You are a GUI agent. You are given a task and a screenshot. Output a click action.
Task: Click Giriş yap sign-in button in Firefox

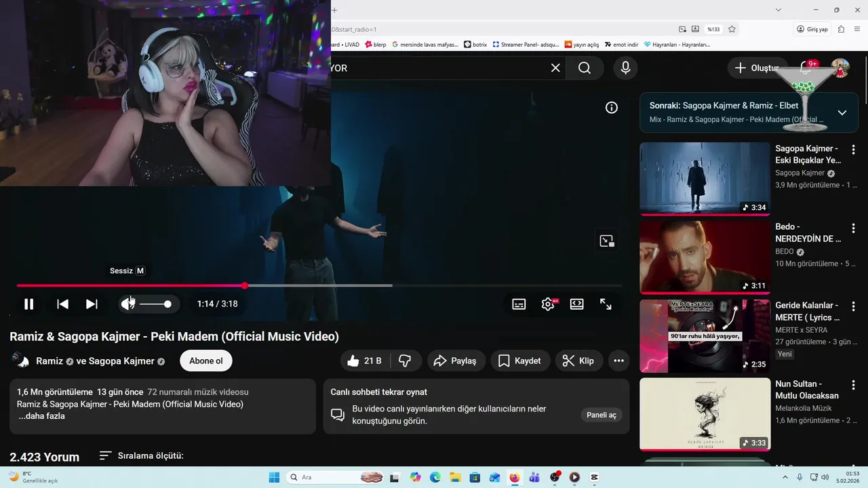(x=812, y=29)
